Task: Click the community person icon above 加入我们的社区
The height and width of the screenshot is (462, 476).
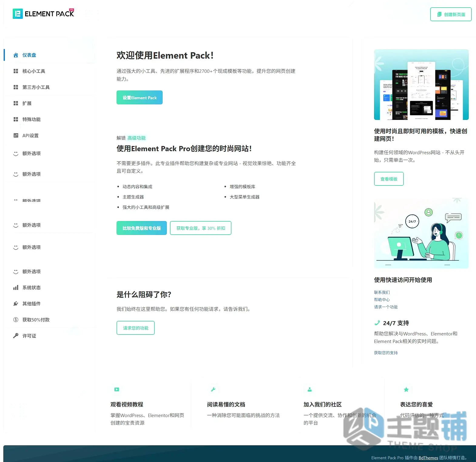Action: pyautogui.click(x=310, y=389)
